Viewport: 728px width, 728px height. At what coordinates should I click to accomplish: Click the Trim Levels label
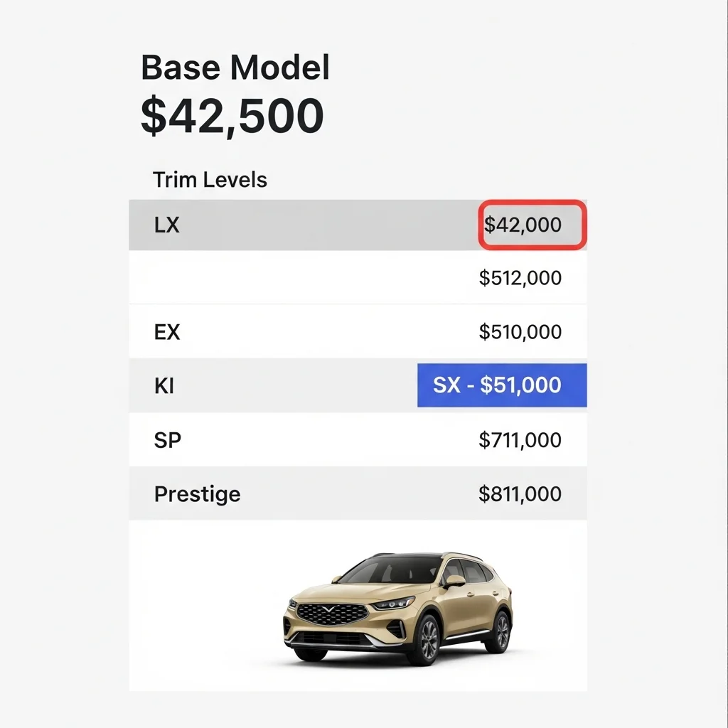pos(210,180)
